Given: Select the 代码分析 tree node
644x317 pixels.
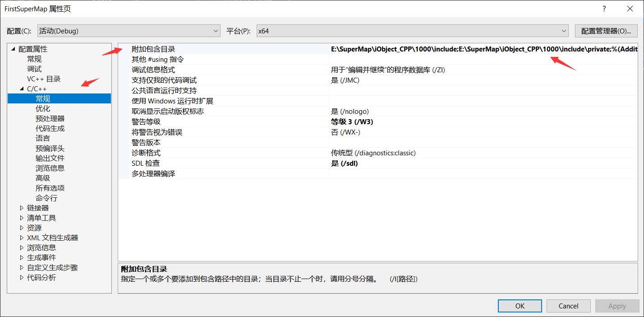Looking at the screenshot, I should [x=41, y=277].
